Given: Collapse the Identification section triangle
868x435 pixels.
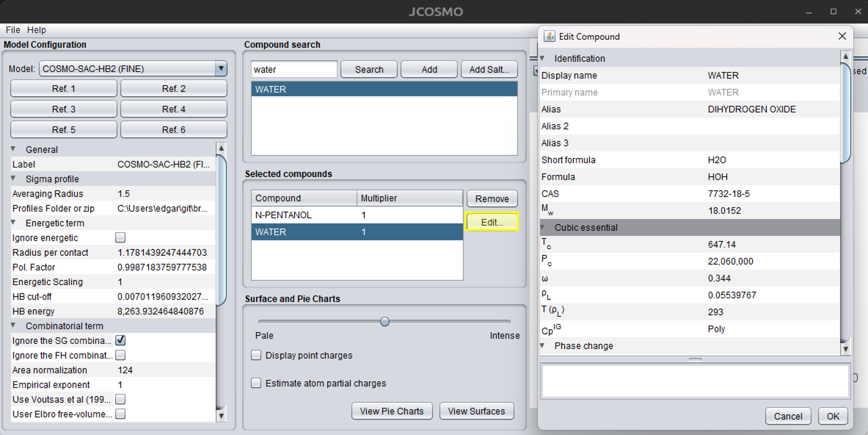Looking at the screenshot, I should tap(542, 58).
